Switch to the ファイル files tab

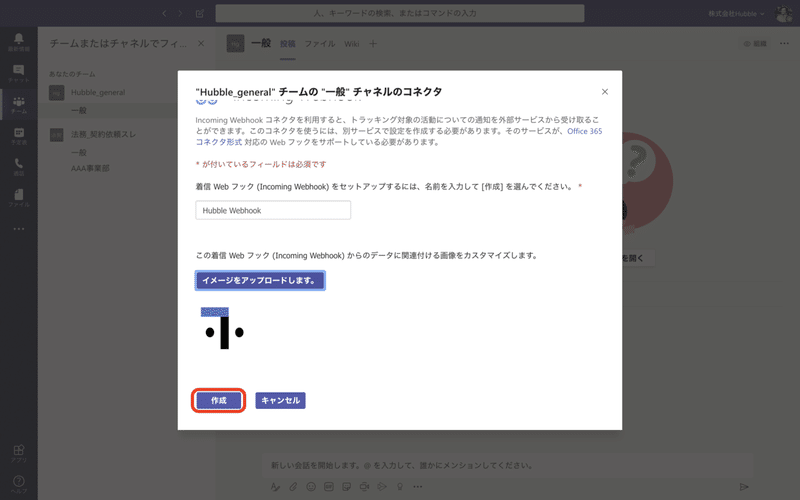320,44
